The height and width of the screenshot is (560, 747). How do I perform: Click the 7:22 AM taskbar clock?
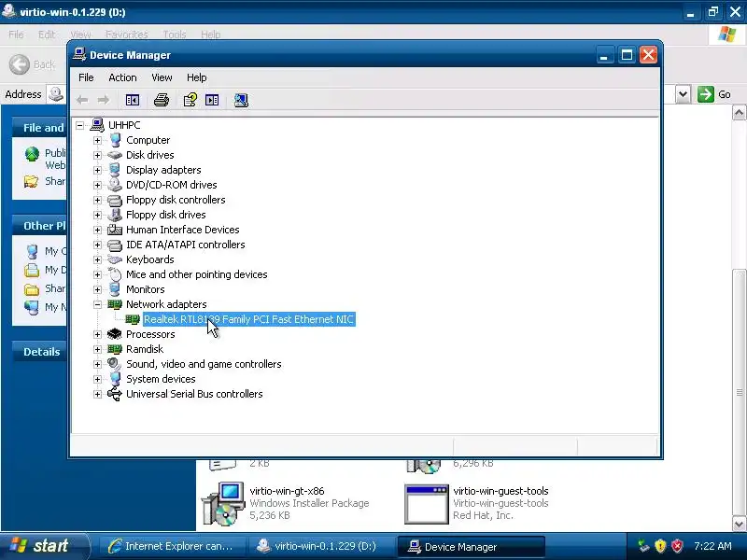pyautogui.click(x=712, y=546)
